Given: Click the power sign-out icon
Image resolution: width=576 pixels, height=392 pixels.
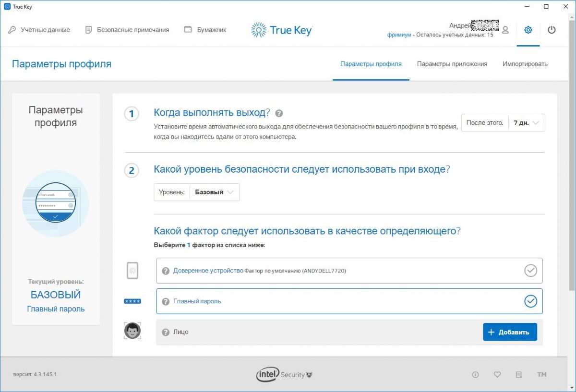Looking at the screenshot, I should 552,30.
